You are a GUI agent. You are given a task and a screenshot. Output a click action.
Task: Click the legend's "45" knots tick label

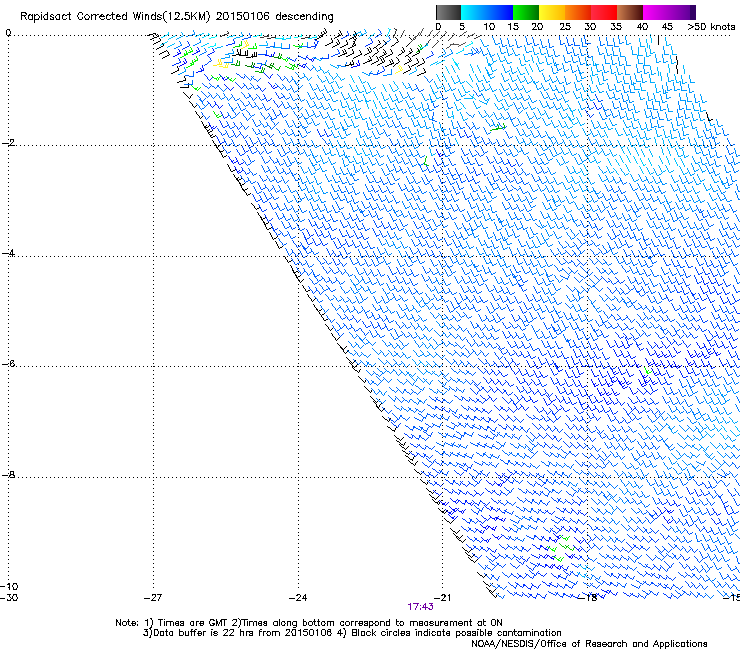(667, 27)
